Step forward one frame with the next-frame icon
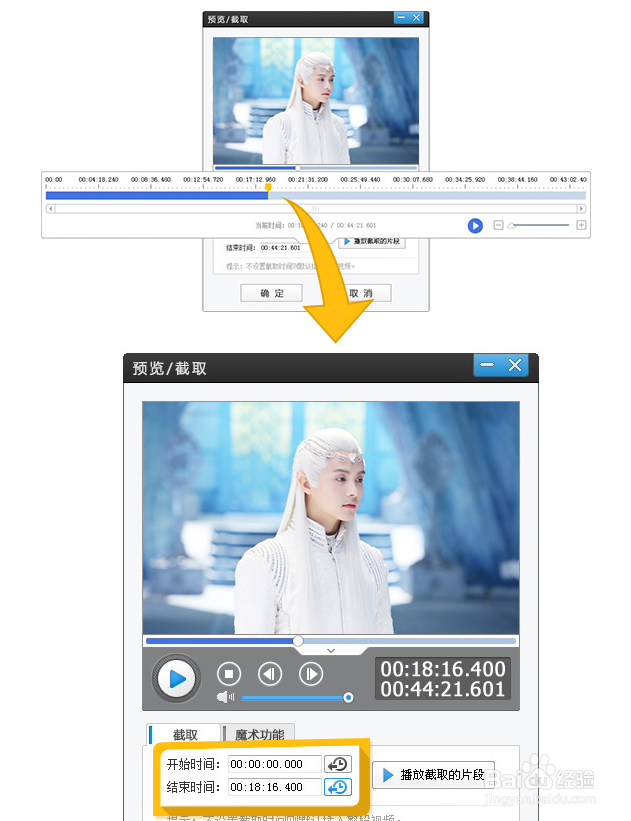 tap(311, 674)
